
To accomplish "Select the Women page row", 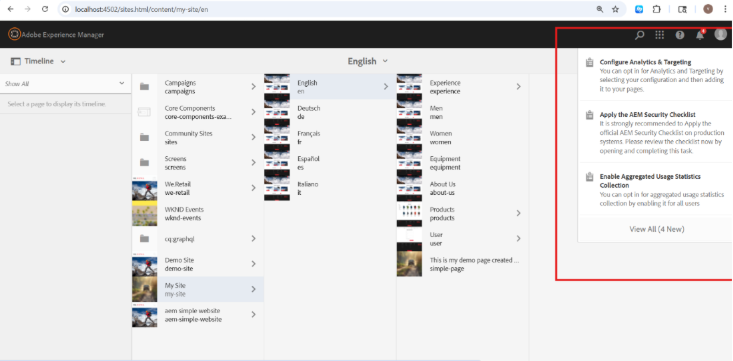I will tap(462, 137).
